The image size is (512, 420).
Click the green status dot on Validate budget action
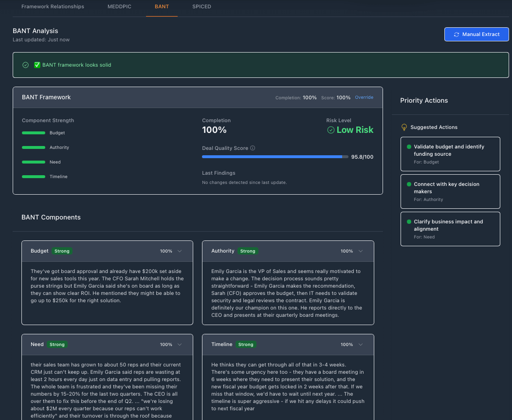coord(408,147)
